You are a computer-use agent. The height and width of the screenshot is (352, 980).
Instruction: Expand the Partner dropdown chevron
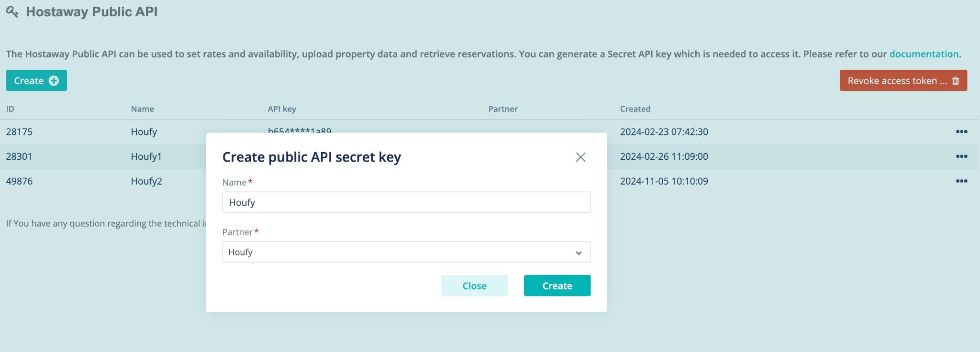pos(579,253)
